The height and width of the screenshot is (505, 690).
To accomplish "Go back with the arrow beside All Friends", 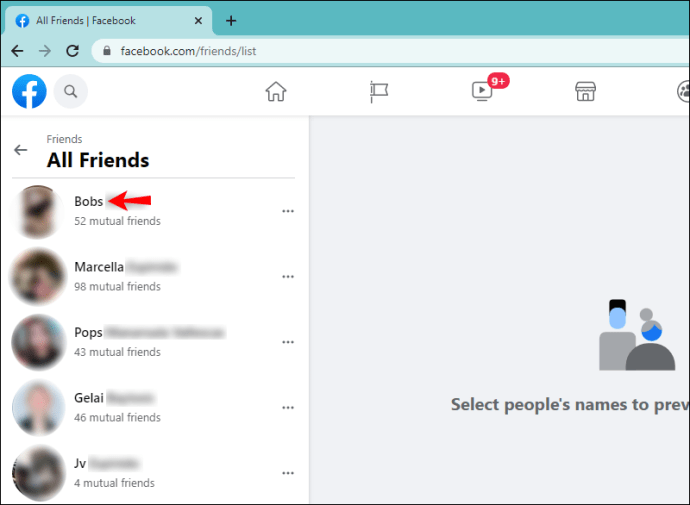I will click(20, 150).
